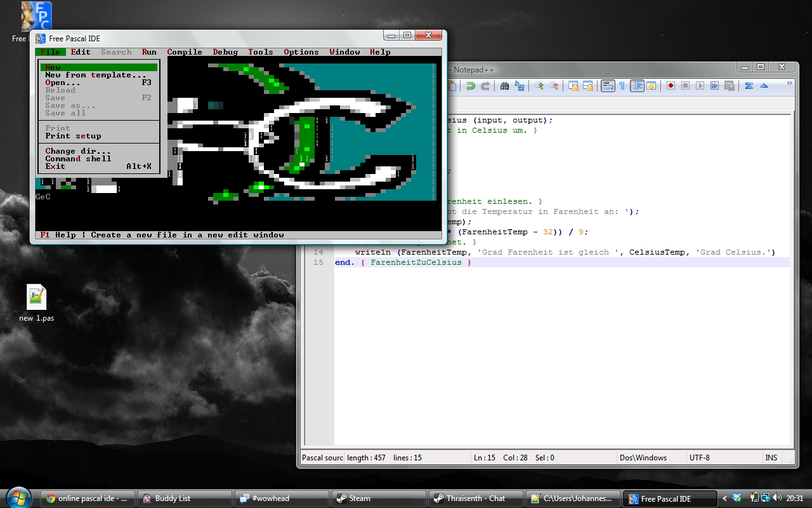Show hidden system tray icons arrow
Viewport: 812px width, 508px height.
(724, 498)
